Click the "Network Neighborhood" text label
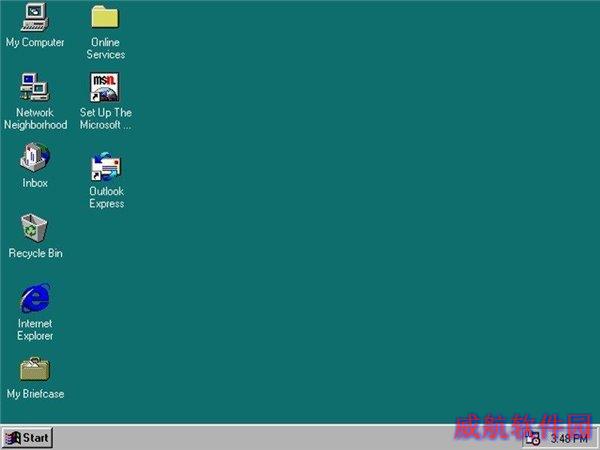 pos(36,119)
